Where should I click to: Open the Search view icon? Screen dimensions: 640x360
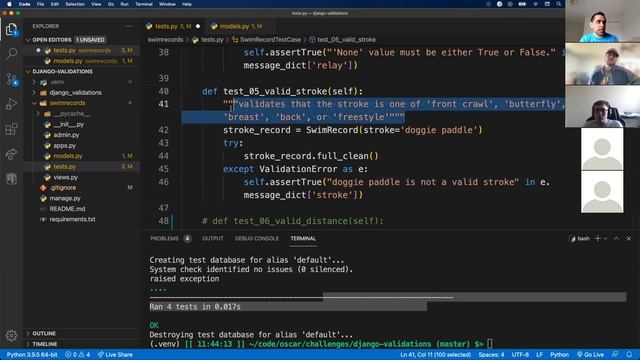pyautogui.click(x=11, y=53)
